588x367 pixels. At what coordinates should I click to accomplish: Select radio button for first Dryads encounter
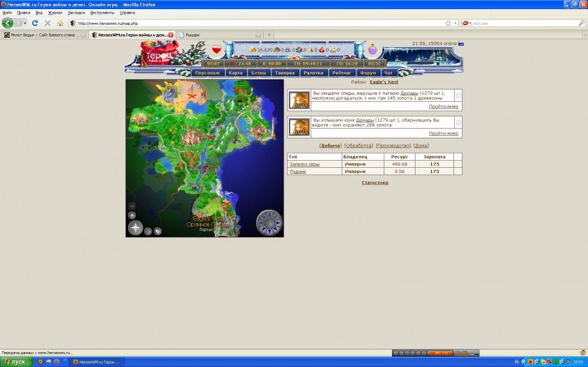pos(457,95)
